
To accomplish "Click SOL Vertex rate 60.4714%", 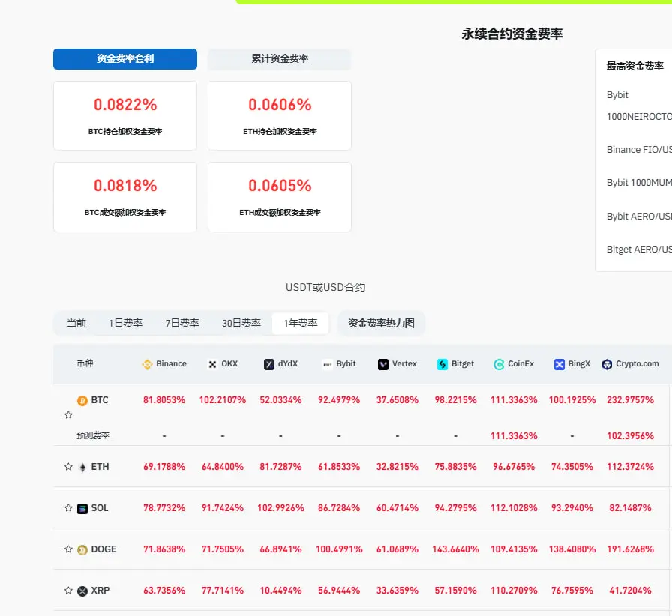I will (x=397, y=508).
